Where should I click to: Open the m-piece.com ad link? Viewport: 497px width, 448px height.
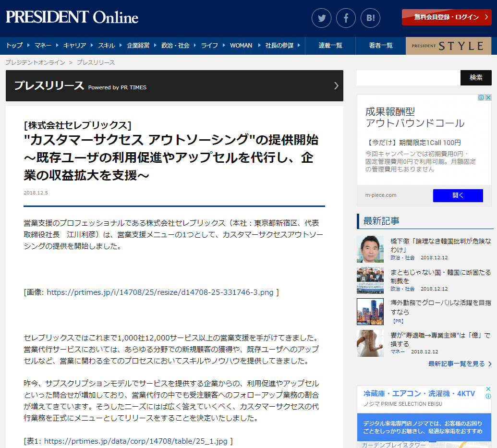tap(381, 195)
